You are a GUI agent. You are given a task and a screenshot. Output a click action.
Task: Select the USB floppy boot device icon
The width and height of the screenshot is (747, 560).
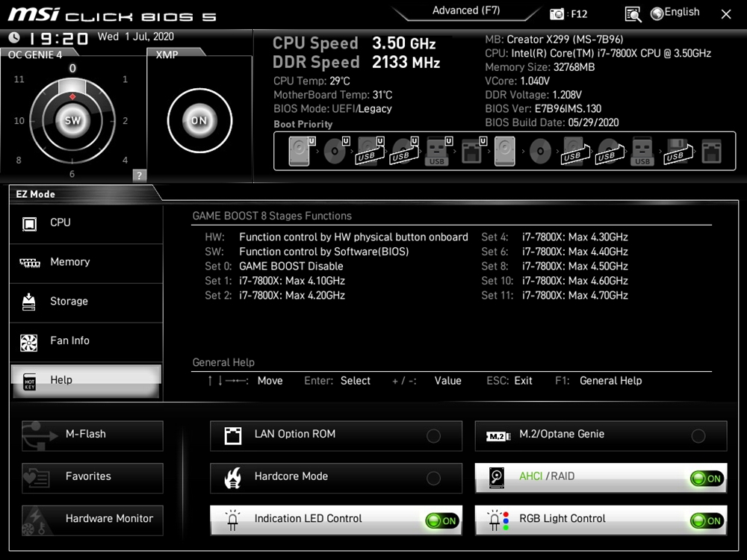pos(678,152)
